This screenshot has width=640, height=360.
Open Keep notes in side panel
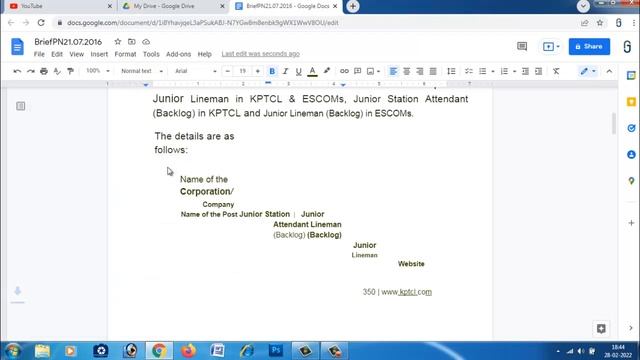point(631,102)
